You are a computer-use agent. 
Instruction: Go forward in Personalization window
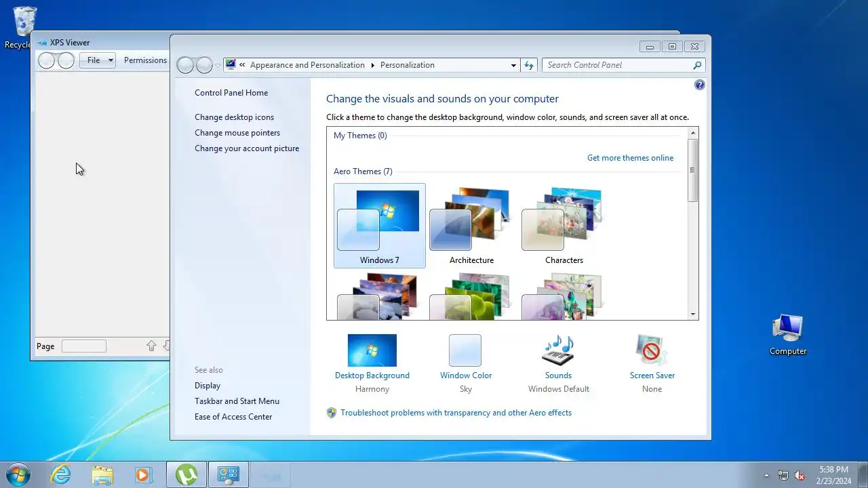point(204,65)
